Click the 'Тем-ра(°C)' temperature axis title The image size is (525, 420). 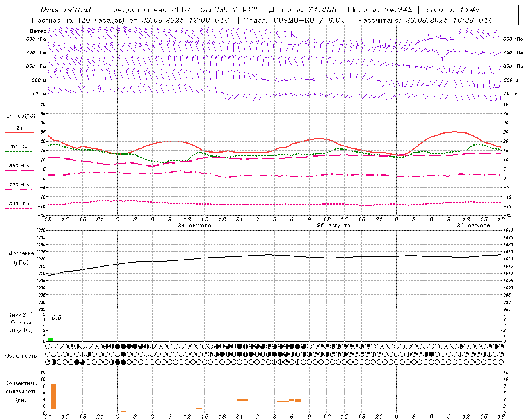(19, 116)
